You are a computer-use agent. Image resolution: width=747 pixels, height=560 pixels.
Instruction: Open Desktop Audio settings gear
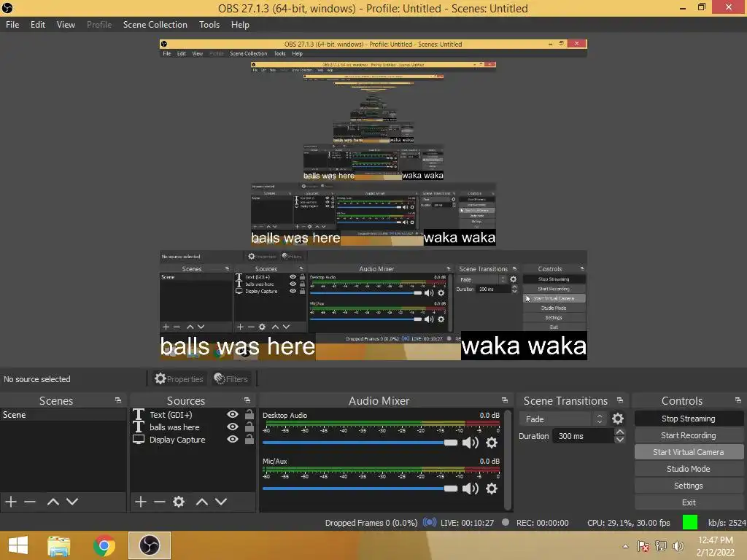(492, 443)
